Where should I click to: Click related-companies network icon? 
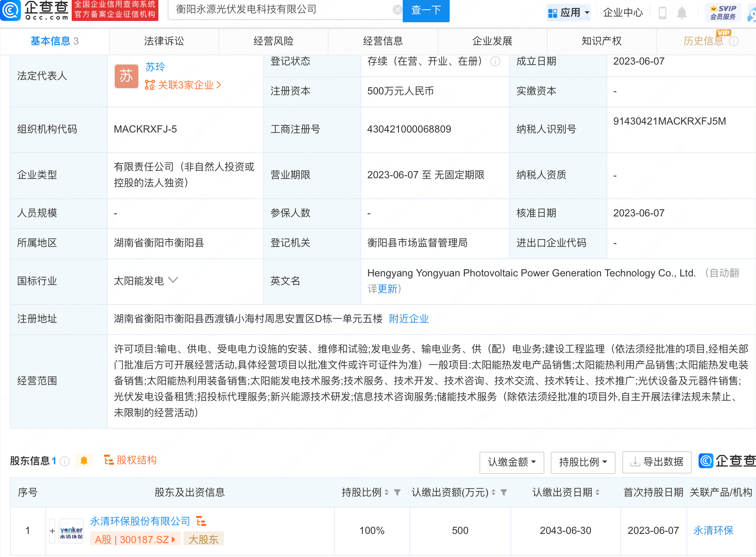pos(150,85)
